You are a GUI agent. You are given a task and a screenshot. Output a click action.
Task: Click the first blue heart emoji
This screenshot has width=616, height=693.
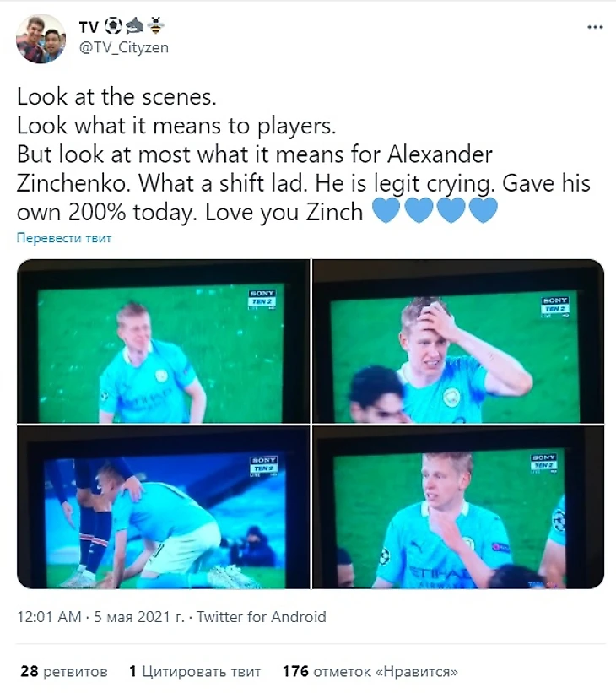click(x=386, y=209)
